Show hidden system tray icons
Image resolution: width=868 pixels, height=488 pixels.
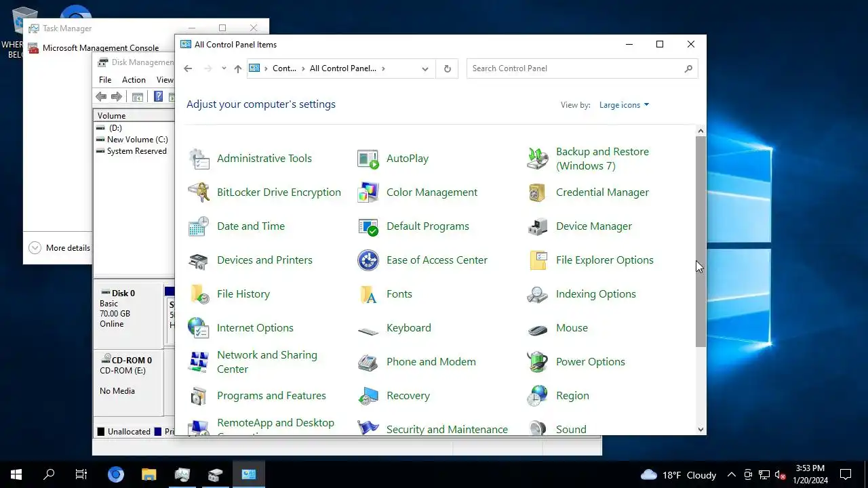732,475
